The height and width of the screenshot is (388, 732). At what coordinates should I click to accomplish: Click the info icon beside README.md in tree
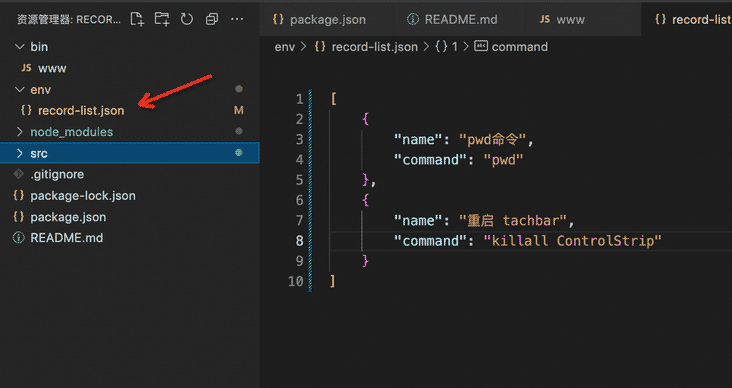point(18,238)
